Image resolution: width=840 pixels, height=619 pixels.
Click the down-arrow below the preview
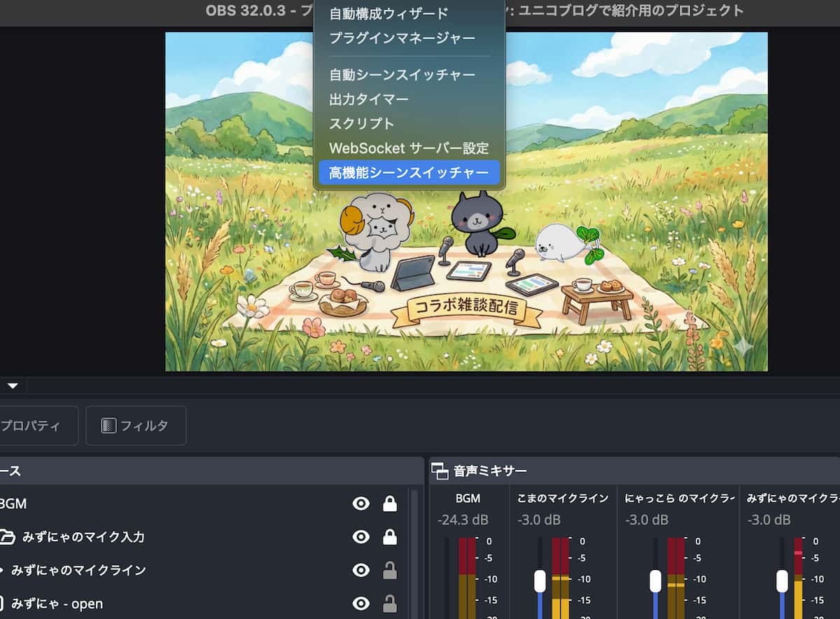pos(13,385)
